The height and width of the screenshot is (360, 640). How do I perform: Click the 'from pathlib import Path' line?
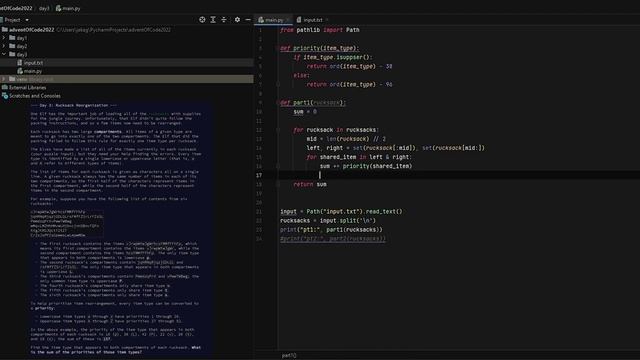tap(320, 30)
